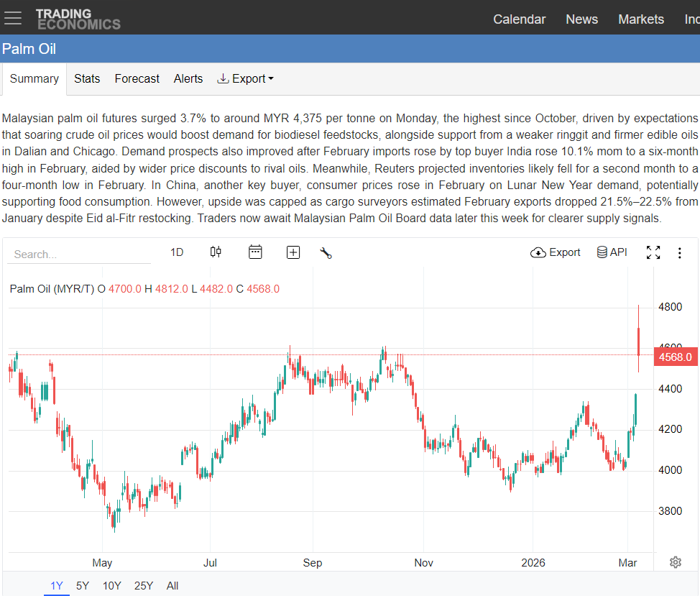Open chart settings gear icon
700x596 pixels.
pyautogui.click(x=676, y=562)
